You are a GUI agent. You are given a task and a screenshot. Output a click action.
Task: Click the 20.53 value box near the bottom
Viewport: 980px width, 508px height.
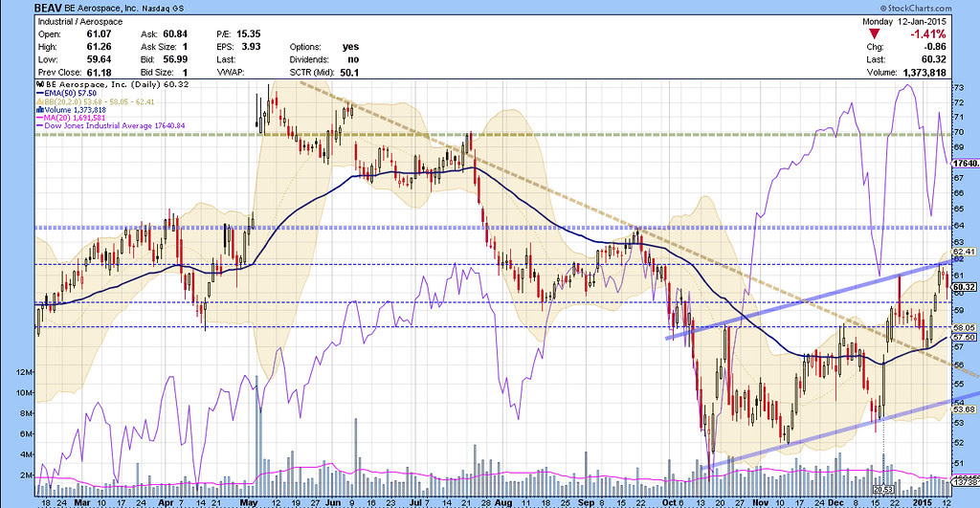[882, 489]
